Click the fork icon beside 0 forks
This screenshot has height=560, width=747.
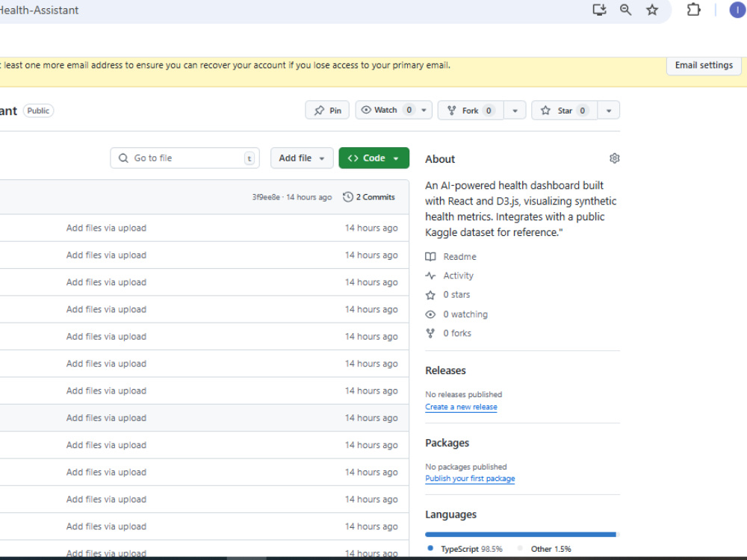pyautogui.click(x=430, y=333)
